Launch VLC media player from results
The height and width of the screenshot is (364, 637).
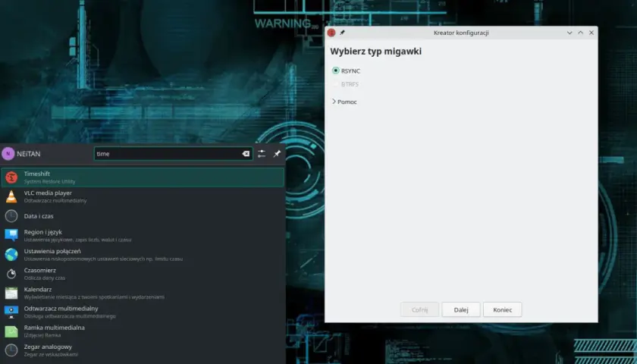tap(143, 196)
